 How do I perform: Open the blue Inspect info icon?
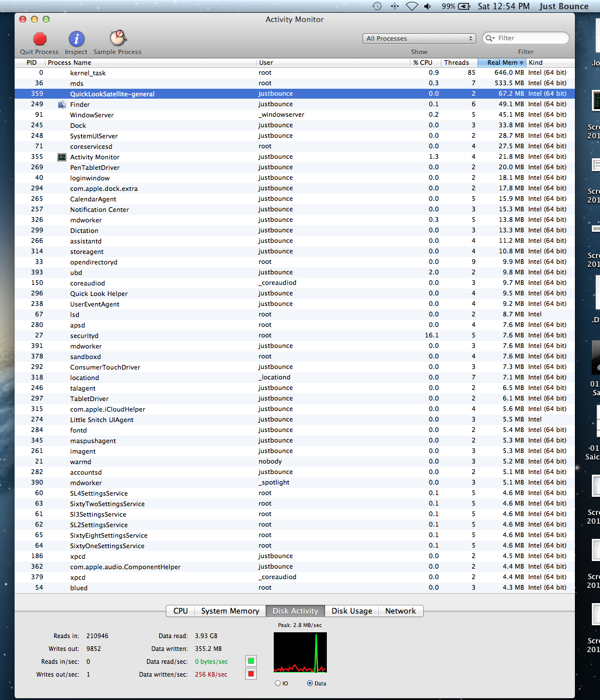[x=76, y=39]
